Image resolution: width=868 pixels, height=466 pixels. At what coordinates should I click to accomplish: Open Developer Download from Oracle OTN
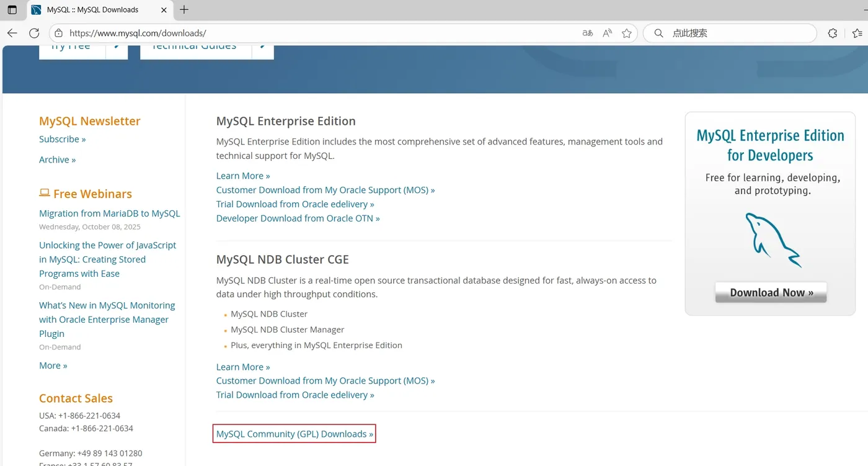point(298,218)
